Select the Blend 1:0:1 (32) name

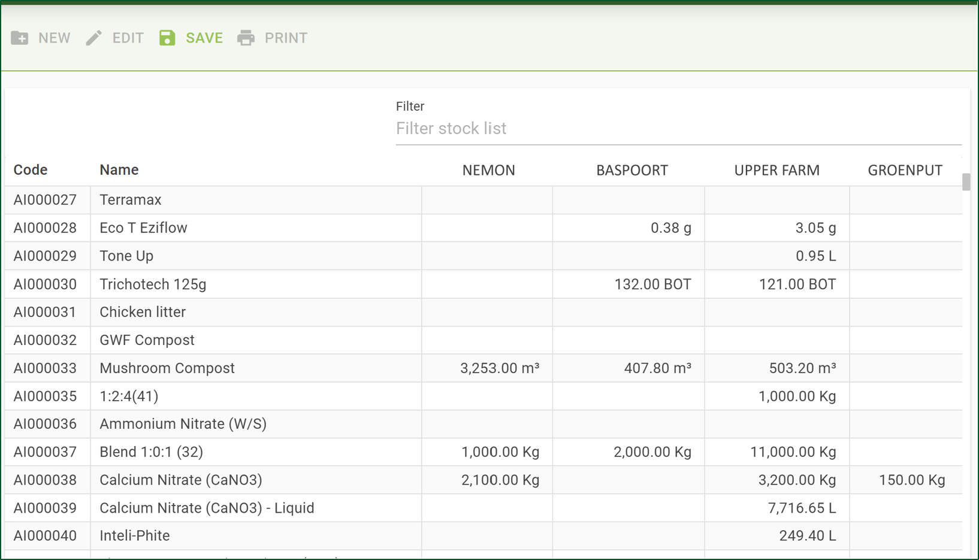[x=151, y=452]
